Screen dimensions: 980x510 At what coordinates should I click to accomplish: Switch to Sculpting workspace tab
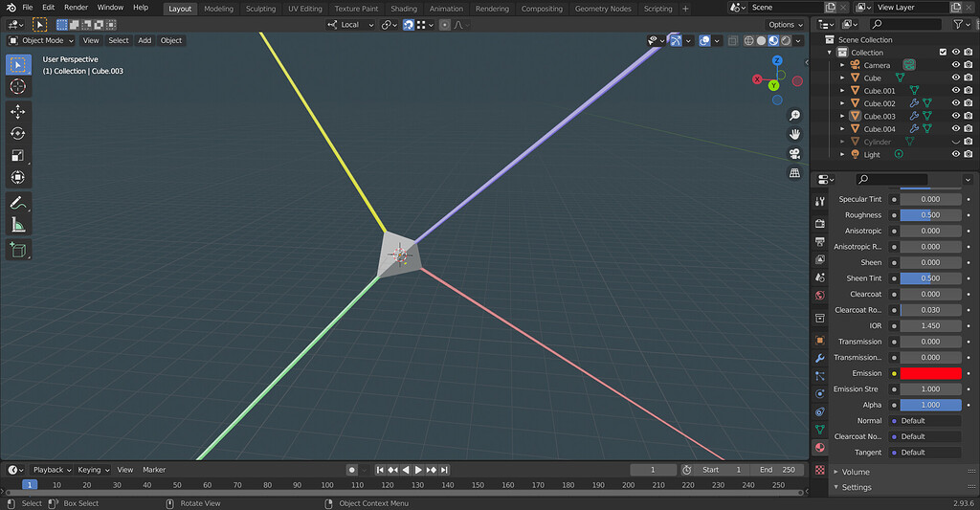coord(260,9)
